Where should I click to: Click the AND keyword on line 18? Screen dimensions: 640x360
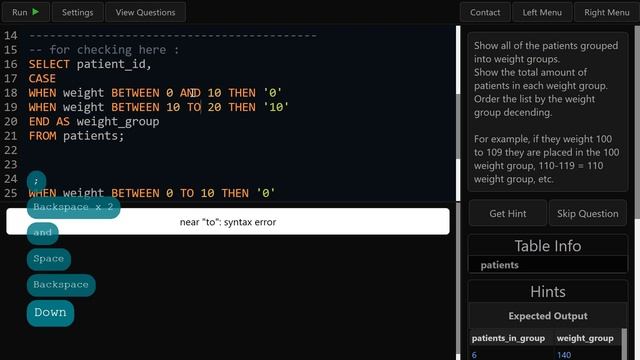[x=190, y=93]
